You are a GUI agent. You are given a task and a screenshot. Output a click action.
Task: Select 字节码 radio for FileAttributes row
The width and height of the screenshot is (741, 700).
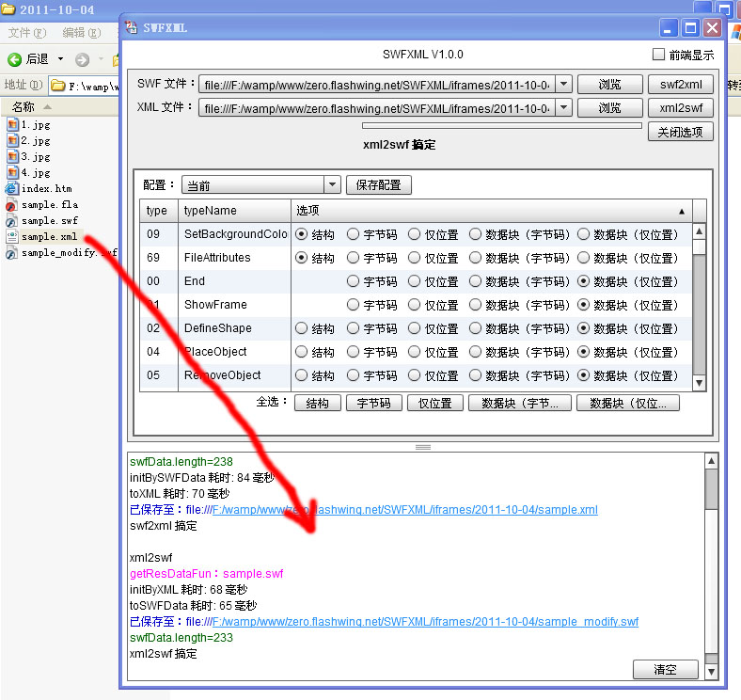[353, 257]
